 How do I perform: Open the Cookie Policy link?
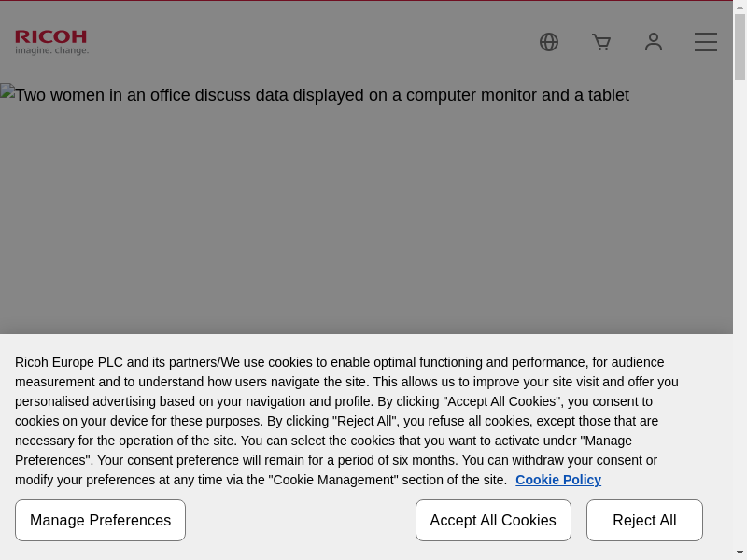coord(557,480)
